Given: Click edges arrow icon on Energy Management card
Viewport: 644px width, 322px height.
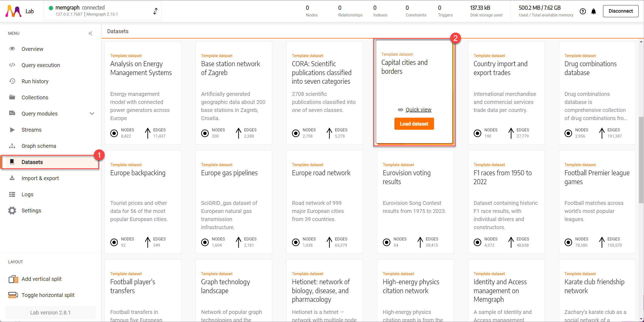Looking at the screenshot, I should click(147, 133).
